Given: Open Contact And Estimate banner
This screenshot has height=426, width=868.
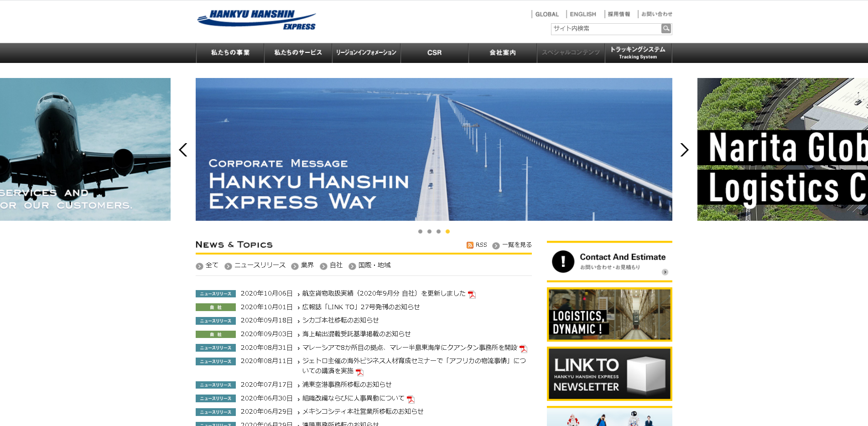Looking at the screenshot, I should coord(609,262).
